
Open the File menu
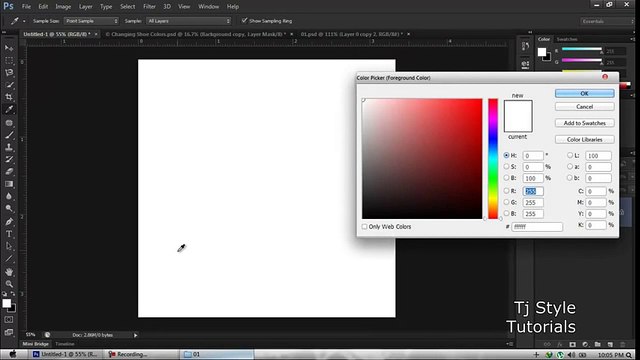tap(26, 7)
